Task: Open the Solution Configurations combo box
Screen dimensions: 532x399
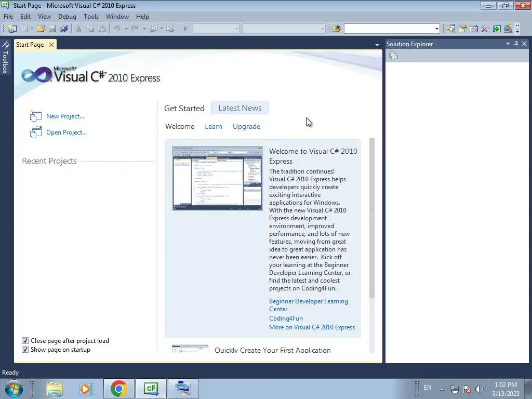Action: click(x=216, y=29)
